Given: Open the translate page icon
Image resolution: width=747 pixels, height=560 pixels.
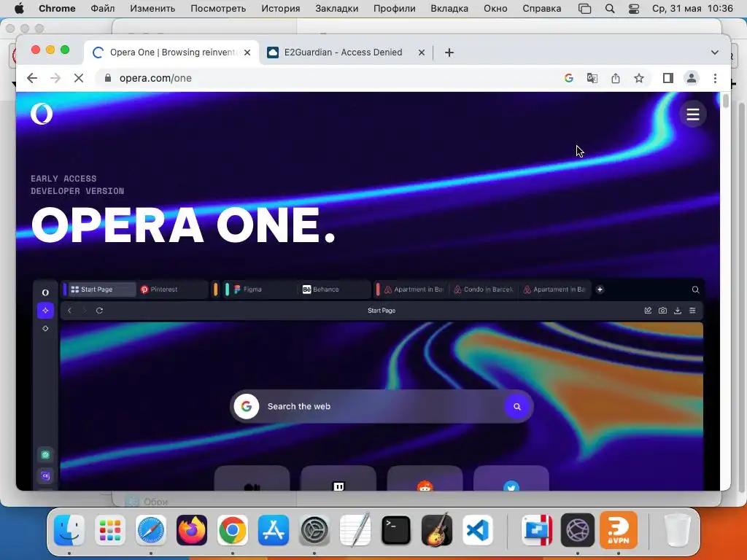Looking at the screenshot, I should point(592,78).
